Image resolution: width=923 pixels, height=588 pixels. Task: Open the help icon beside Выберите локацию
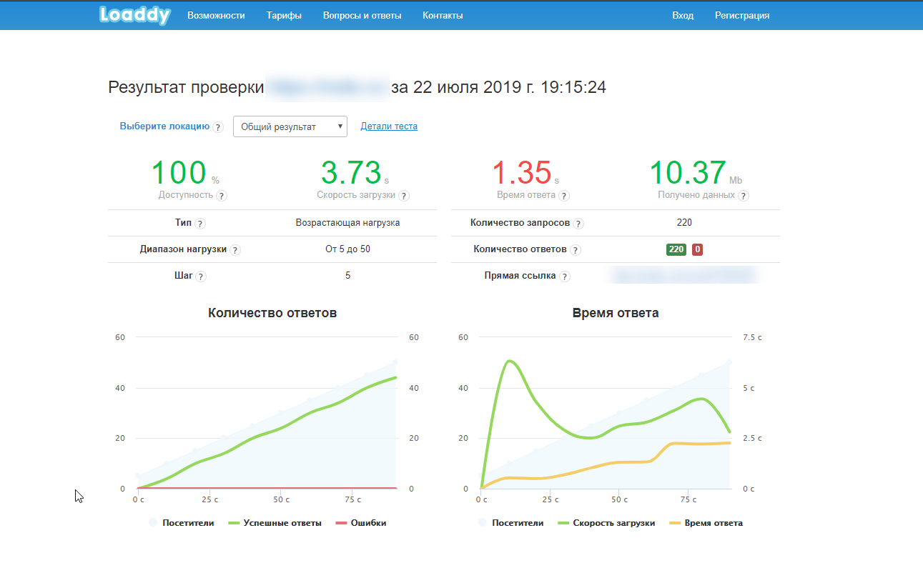tap(218, 127)
